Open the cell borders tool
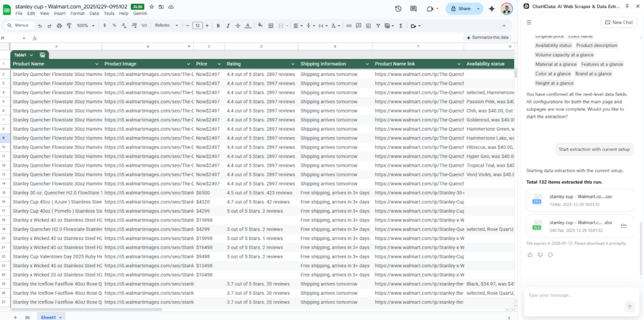This screenshot has width=644, height=320. click(x=270, y=26)
